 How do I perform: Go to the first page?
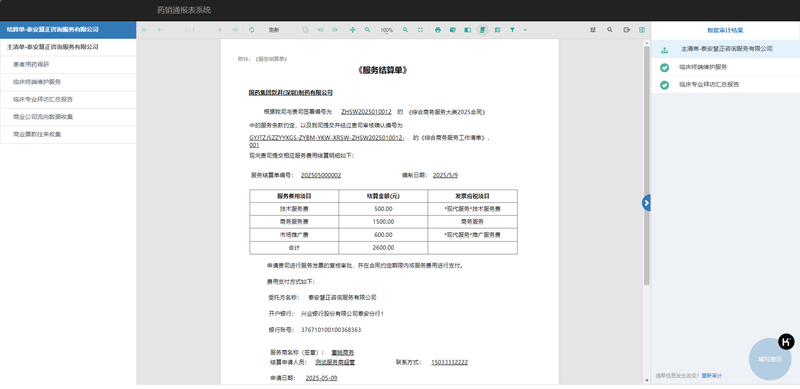tap(145, 30)
